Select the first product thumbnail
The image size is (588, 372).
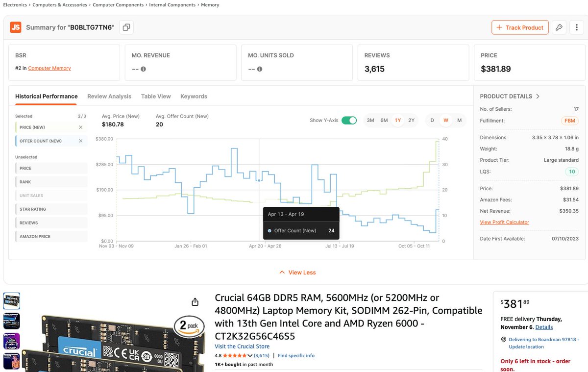point(12,300)
